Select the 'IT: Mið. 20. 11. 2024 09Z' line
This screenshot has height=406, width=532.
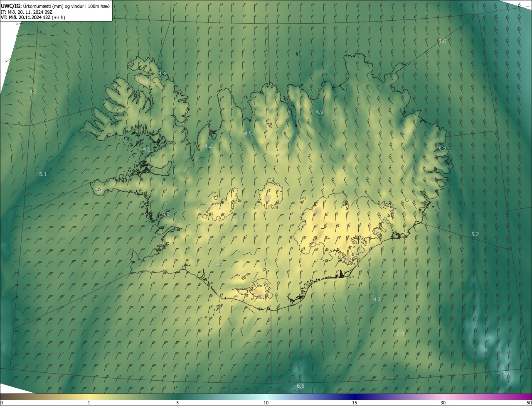(26, 12)
